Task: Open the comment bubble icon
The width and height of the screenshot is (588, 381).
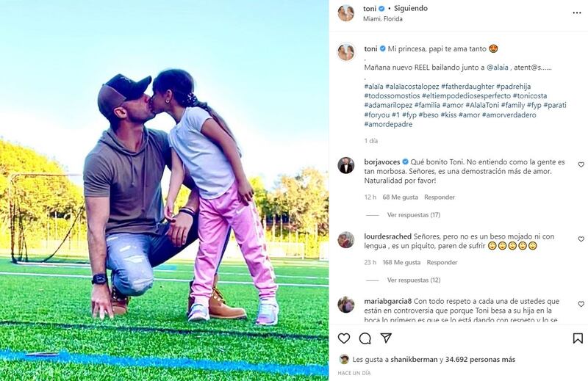Action: (x=365, y=338)
